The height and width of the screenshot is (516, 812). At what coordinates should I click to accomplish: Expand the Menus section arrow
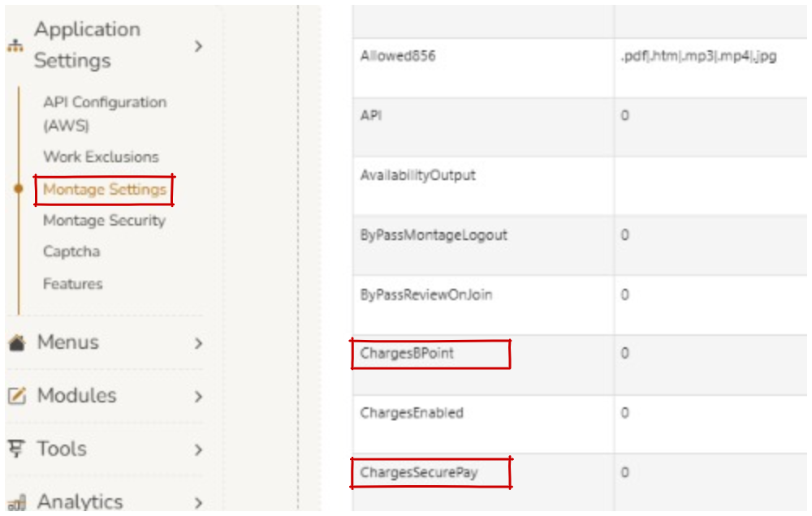coord(198,343)
